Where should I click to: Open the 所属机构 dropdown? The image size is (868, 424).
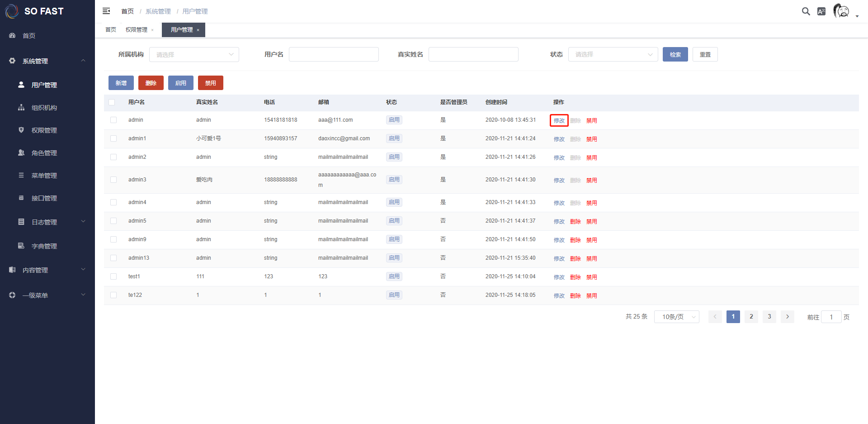[194, 54]
